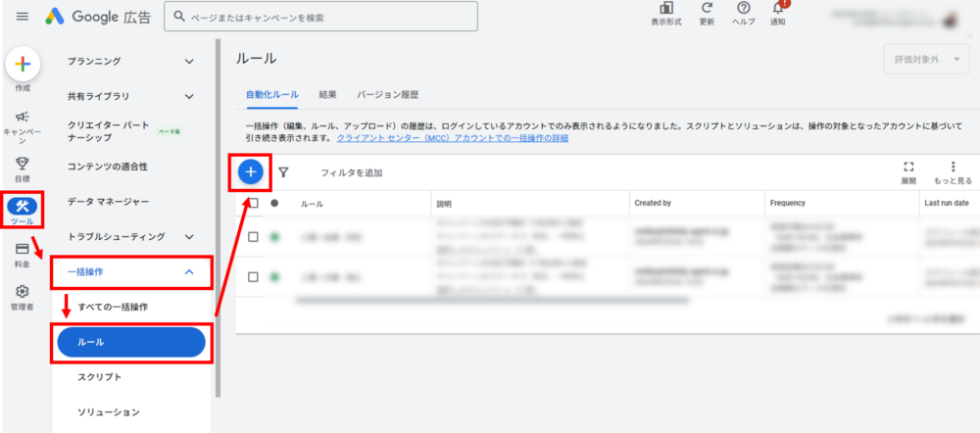Switch to the バージョン履歴 tab
This screenshot has height=433, width=980.
[388, 95]
